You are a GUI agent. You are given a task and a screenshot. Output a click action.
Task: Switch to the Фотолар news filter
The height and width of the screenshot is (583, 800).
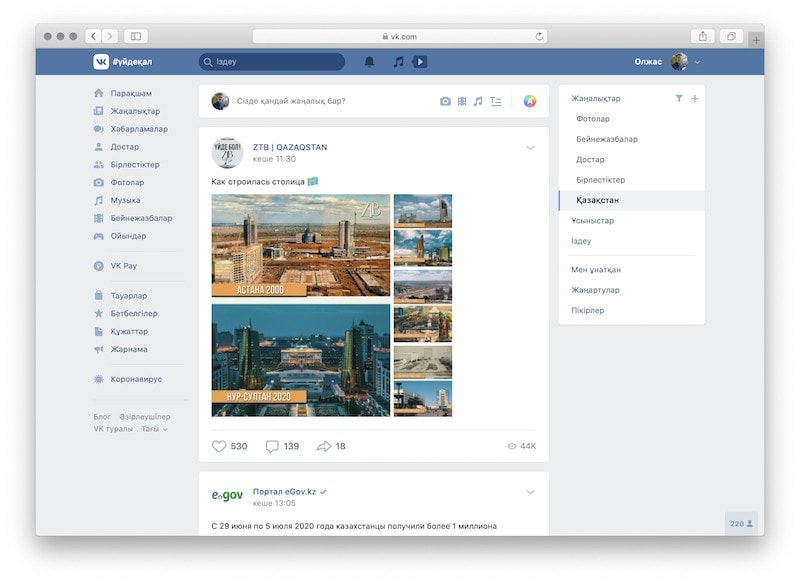tap(593, 119)
